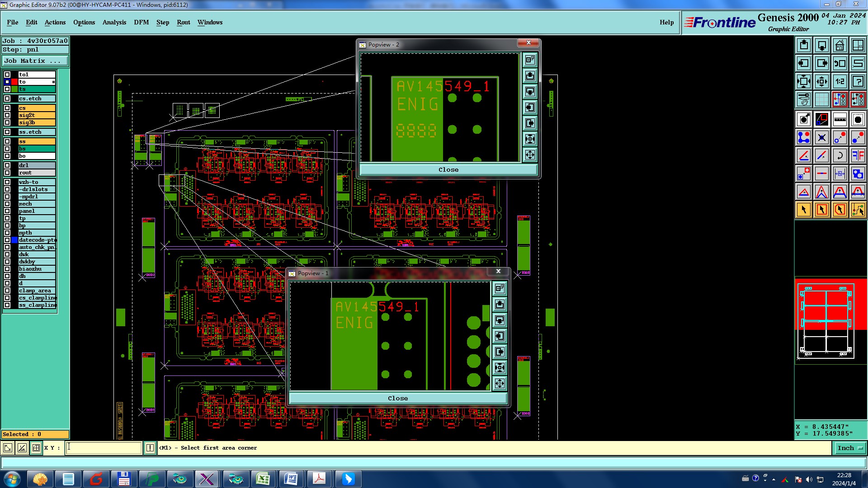Viewport: 868px width, 488px height.
Task: Click the net select pointer icon
Action: click(858, 210)
